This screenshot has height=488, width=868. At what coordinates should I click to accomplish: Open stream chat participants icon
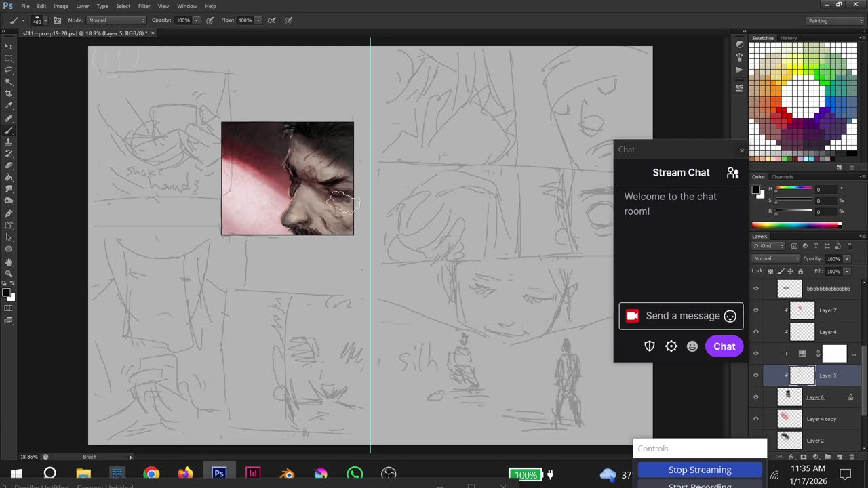(732, 173)
